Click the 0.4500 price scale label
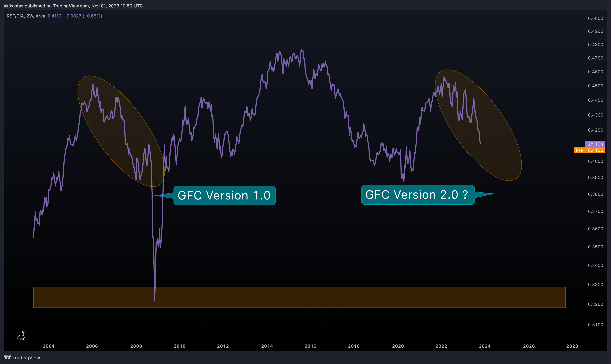Image resolution: width=611 pixels, height=364 pixels. pyautogui.click(x=595, y=86)
